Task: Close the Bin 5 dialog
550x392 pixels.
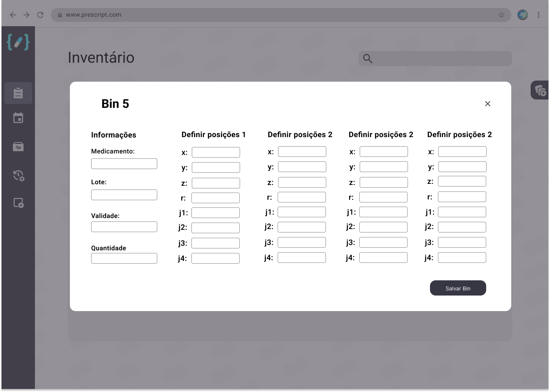Action: tap(488, 104)
